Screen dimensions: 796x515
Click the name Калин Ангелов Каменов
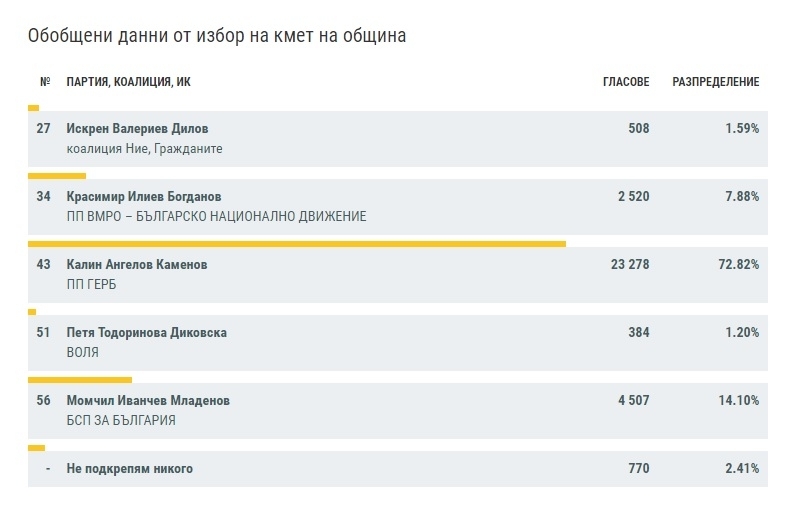tap(137, 265)
